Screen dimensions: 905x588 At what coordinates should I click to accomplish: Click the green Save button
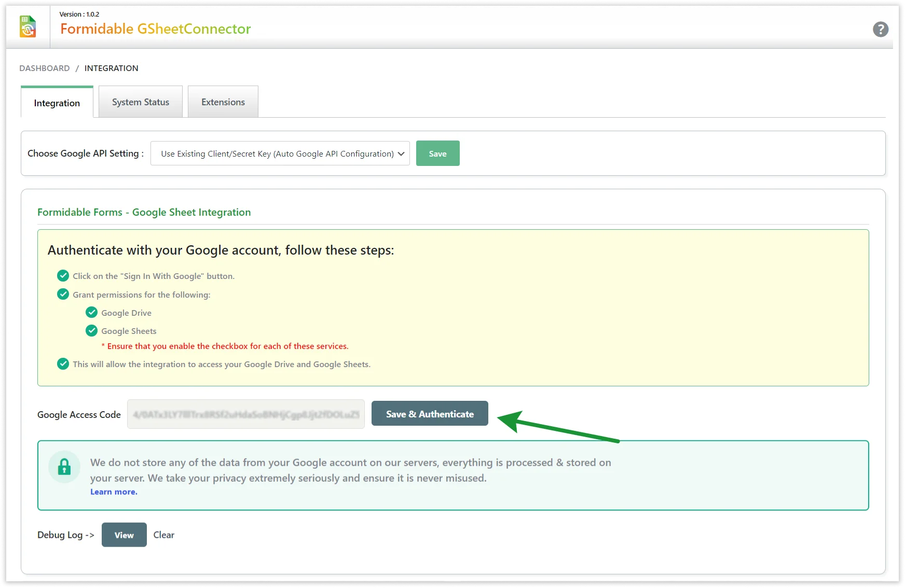[437, 153]
